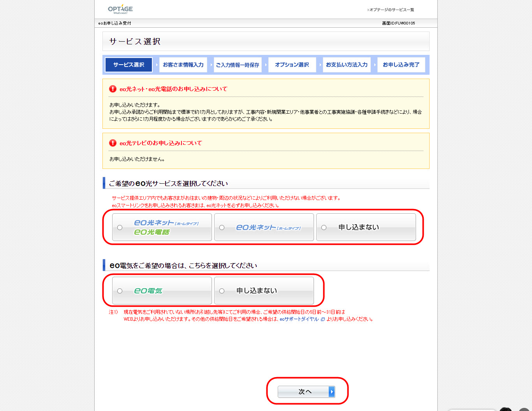Image resolution: width=532 pixels, height=411 pixels.
Task: Click the ご希望のeo光サービスを選択してください heading
Action: [x=168, y=183]
